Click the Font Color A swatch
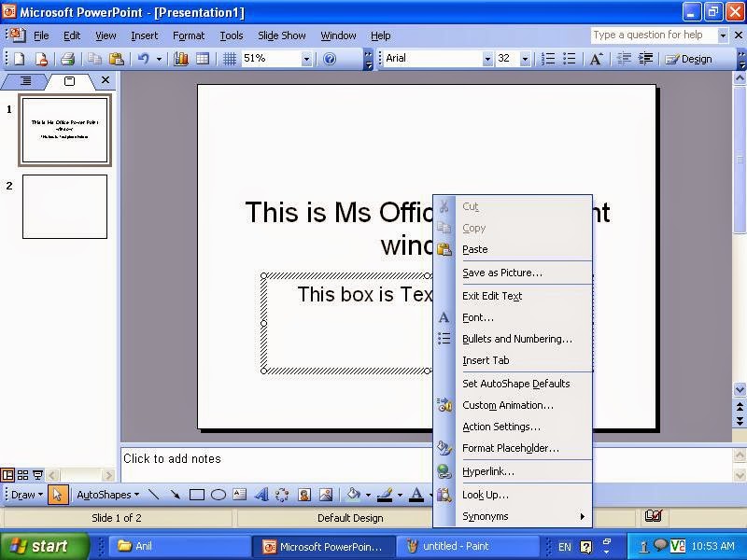The height and width of the screenshot is (560, 747). pos(416,496)
